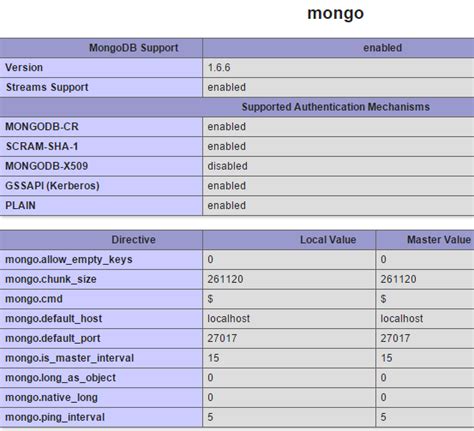Click enabled value in MONGODB-CR row
474x431 pixels.
pos(227,127)
